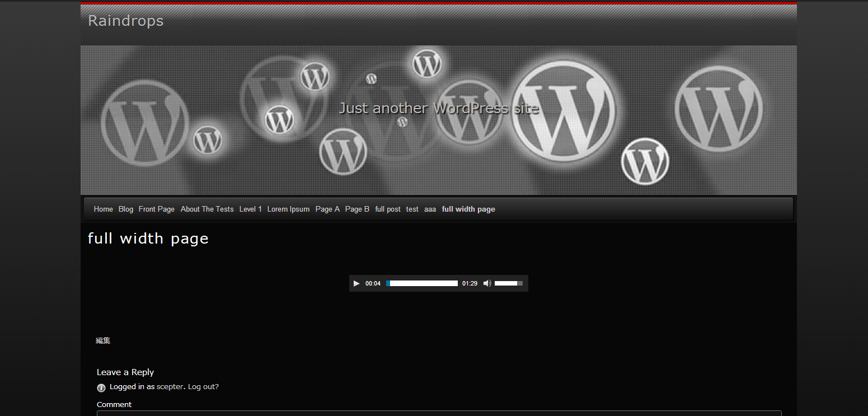
Task: Click the Log out? link
Action: point(203,386)
